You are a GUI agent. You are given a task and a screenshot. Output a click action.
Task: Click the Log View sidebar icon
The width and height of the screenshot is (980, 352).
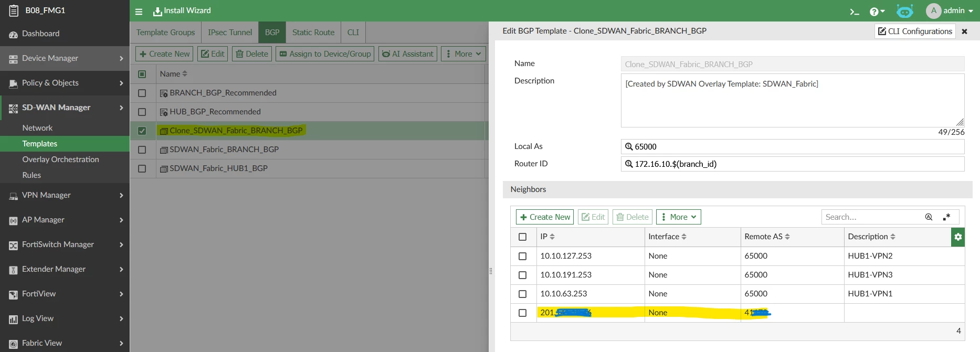[13, 319]
